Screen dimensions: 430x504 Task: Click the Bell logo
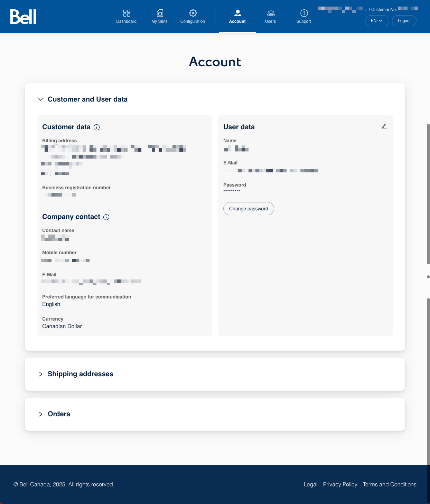coord(23,17)
